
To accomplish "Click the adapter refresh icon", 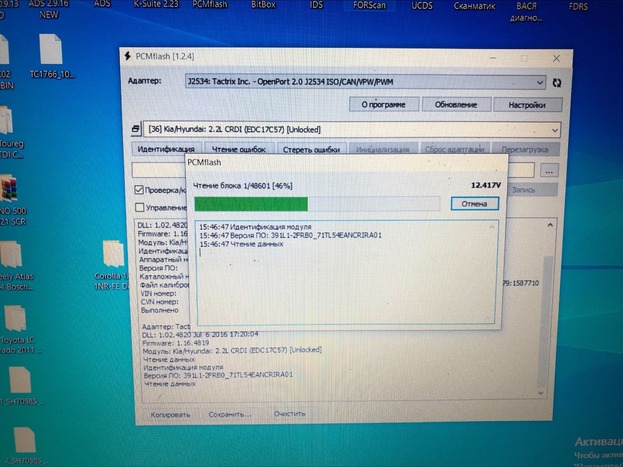I will (x=557, y=83).
